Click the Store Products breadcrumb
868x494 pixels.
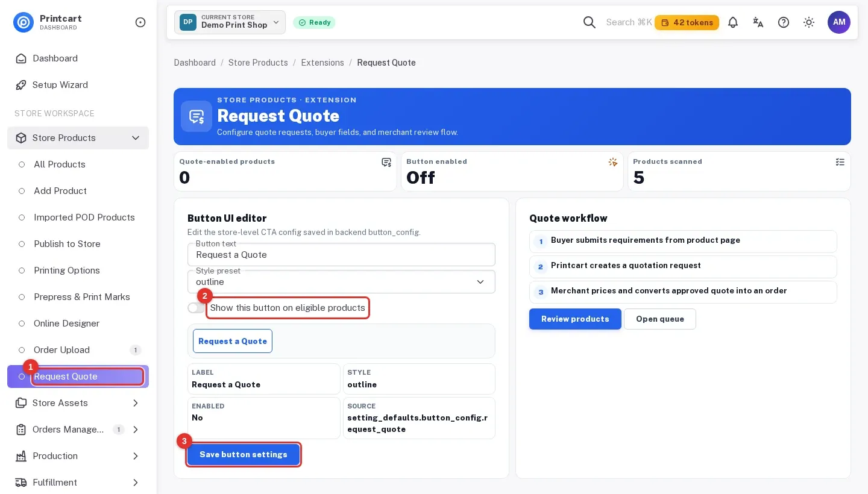258,63
